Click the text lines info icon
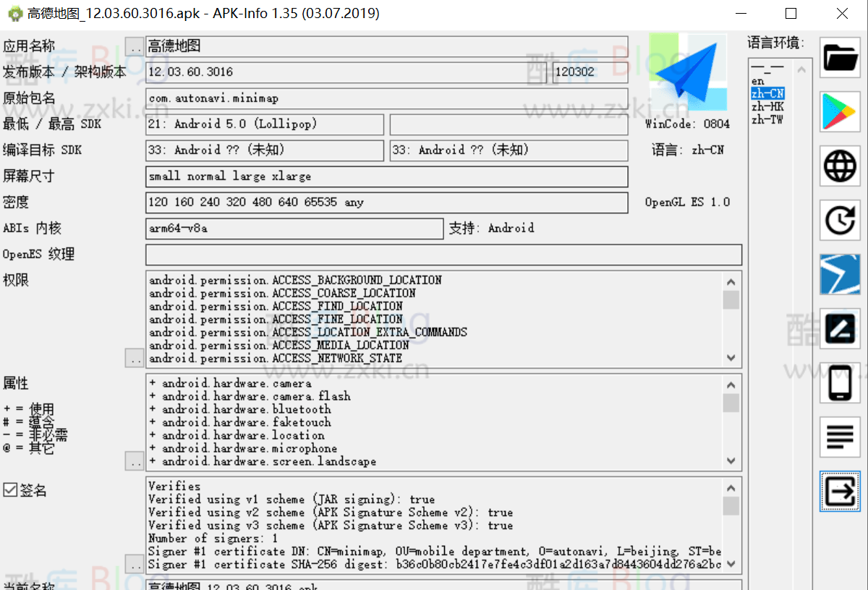 tap(840, 437)
